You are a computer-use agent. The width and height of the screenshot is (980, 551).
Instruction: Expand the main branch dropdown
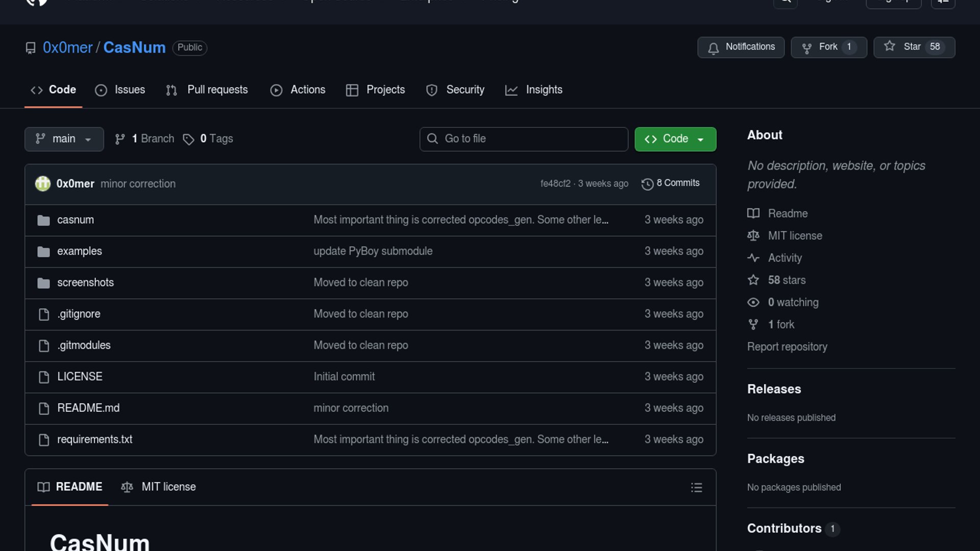pyautogui.click(x=64, y=139)
